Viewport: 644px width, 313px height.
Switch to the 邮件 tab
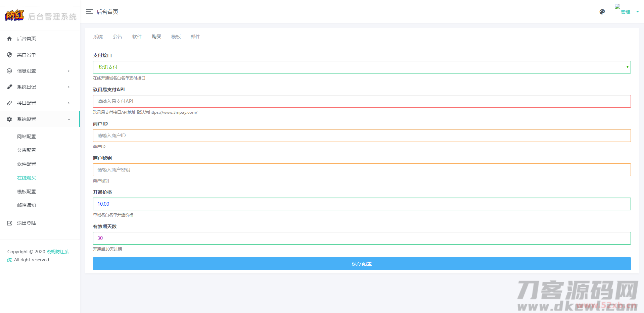[x=195, y=37]
